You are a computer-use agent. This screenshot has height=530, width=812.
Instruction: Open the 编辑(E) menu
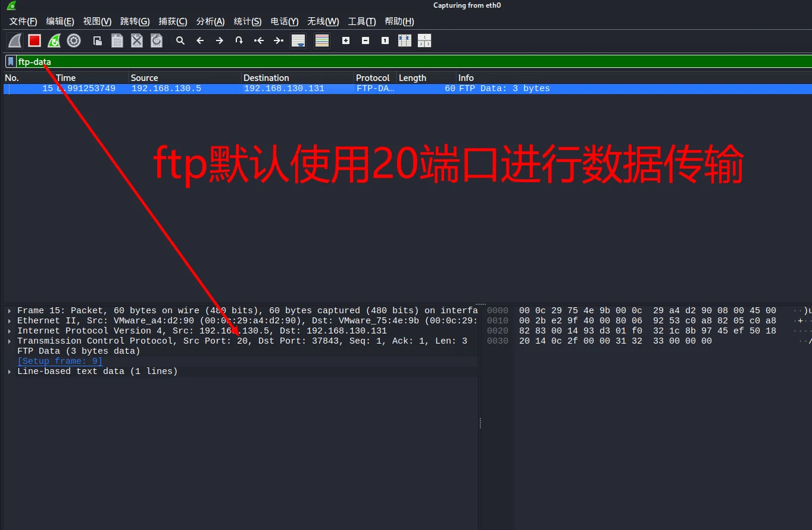60,21
